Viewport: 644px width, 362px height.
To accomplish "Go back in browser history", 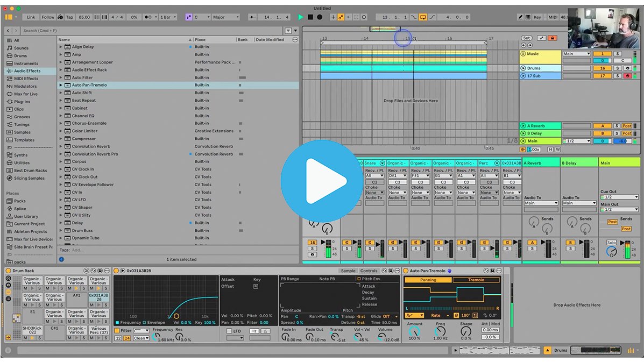I will (8, 30).
